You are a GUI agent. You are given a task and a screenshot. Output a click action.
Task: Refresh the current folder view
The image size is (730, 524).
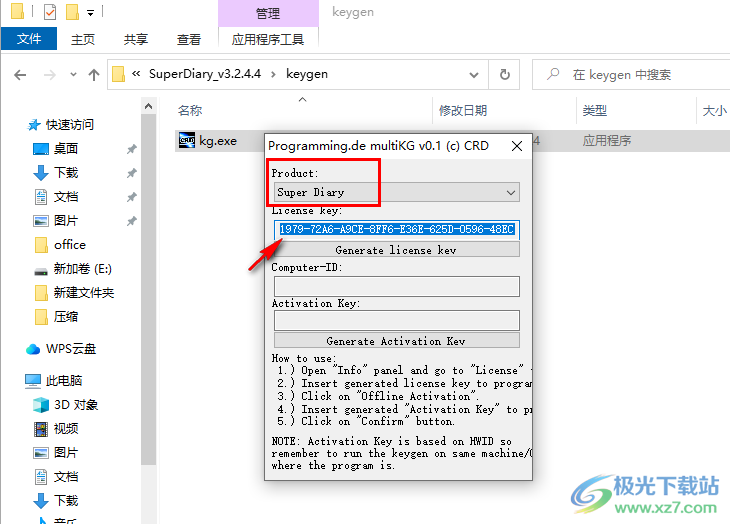click(x=505, y=74)
